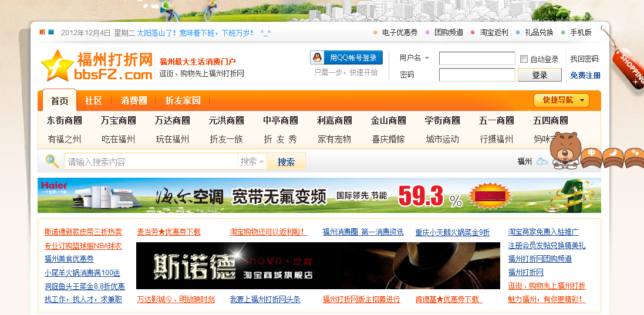Open 万达影城今、明放映时刻 link
This screenshot has height=315, width=644.
click(x=176, y=299)
